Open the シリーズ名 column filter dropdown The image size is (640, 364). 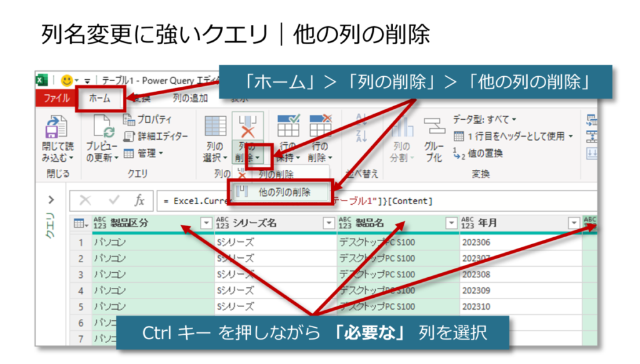coord(328,223)
